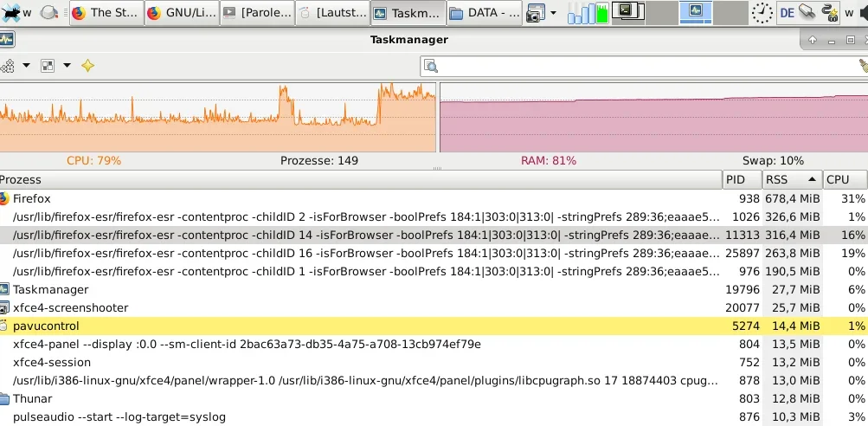
Task: Click the gray helmet panel icon
Action: (49, 12)
